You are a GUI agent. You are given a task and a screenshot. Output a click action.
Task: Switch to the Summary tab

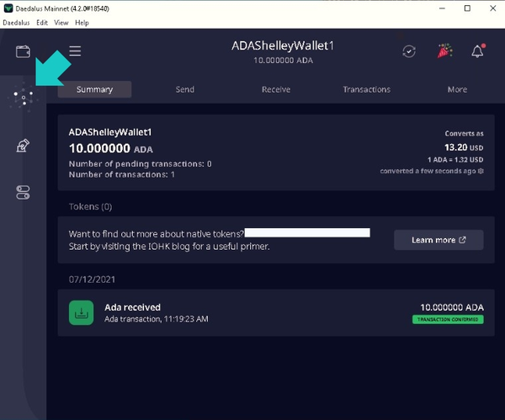coord(94,89)
